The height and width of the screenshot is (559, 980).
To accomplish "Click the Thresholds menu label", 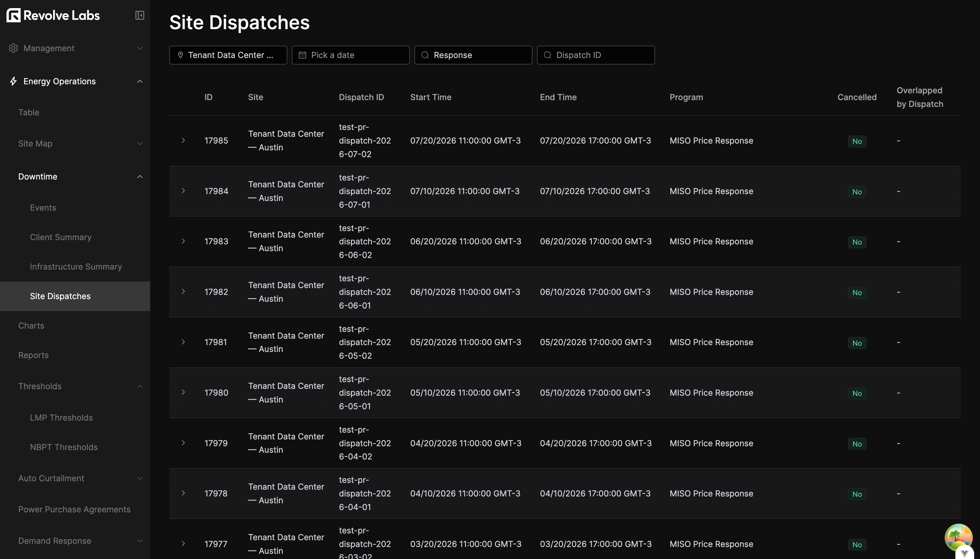I will [40, 386].
